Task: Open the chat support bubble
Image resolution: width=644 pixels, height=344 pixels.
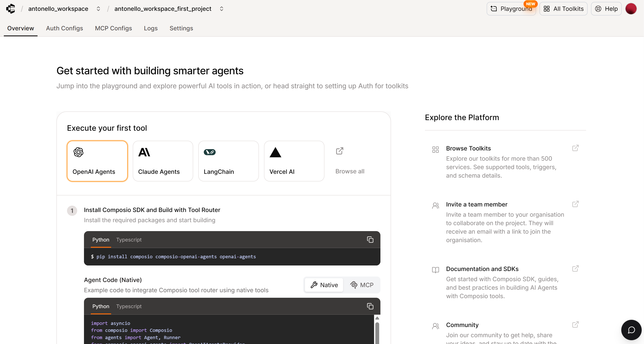Action: (x=631, y=330)
